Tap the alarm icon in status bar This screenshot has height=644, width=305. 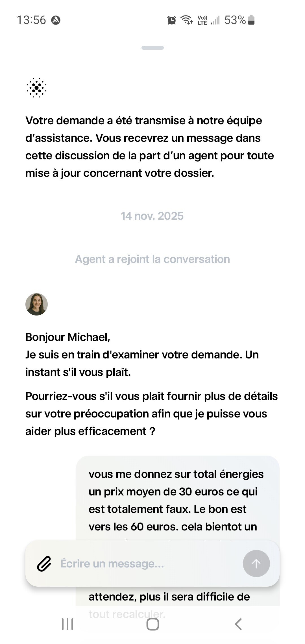click(x=171, y=20)
